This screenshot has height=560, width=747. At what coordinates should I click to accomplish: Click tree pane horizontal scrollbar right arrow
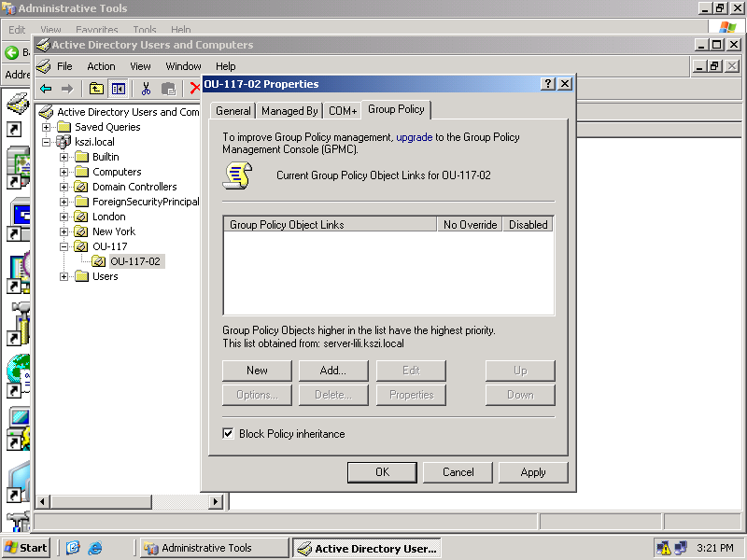point(216,501)
